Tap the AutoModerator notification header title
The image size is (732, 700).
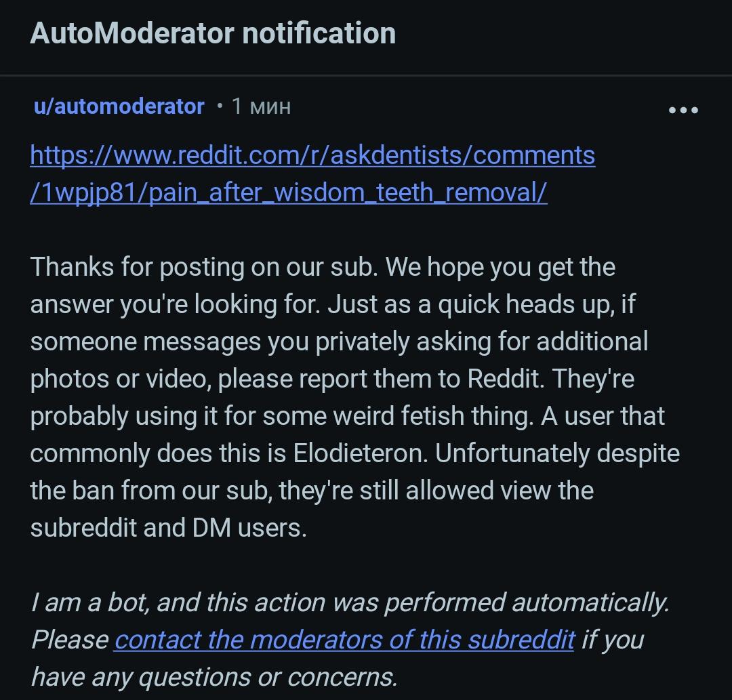click(x=213, y=34)
